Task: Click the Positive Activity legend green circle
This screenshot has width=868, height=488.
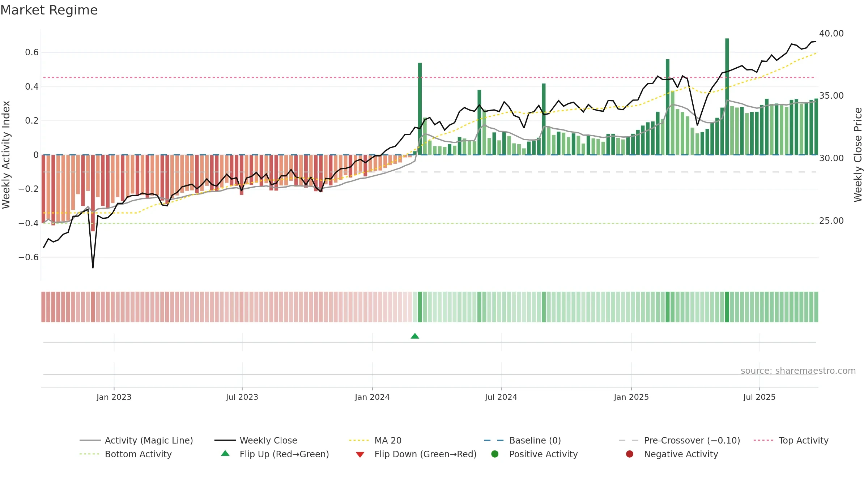Action: [495, 454]
